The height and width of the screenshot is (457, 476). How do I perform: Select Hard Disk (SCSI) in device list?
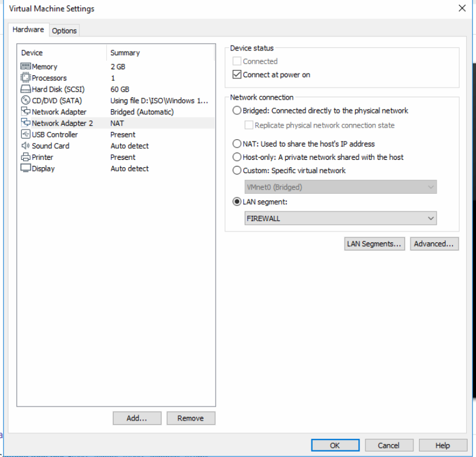pos(116,89)
